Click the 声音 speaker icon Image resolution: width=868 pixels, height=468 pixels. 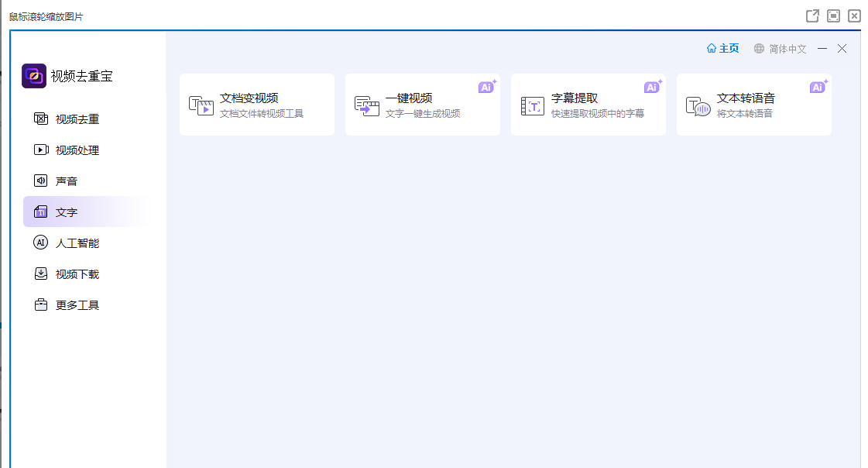[41, 181]
